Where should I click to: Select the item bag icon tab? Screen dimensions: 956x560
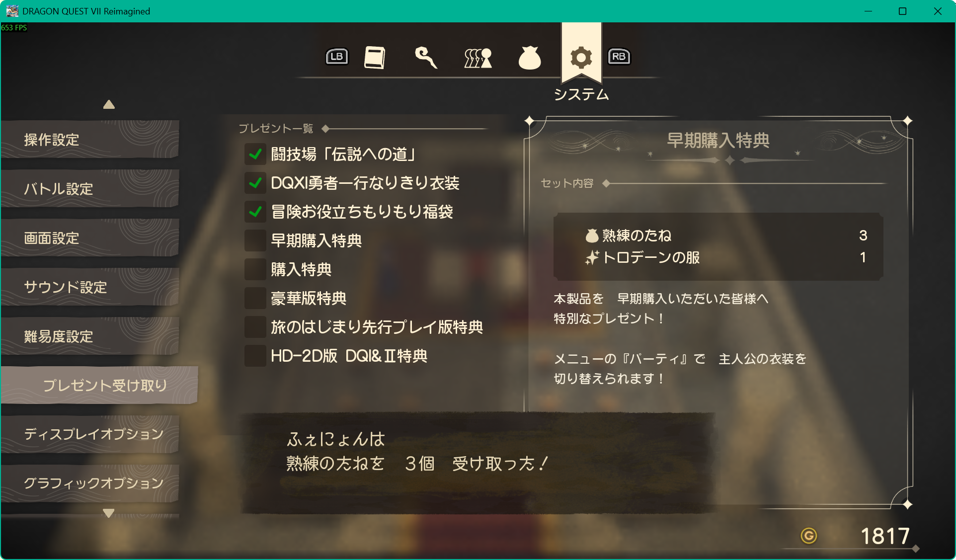pyautogui.click(x=530, y=58)
